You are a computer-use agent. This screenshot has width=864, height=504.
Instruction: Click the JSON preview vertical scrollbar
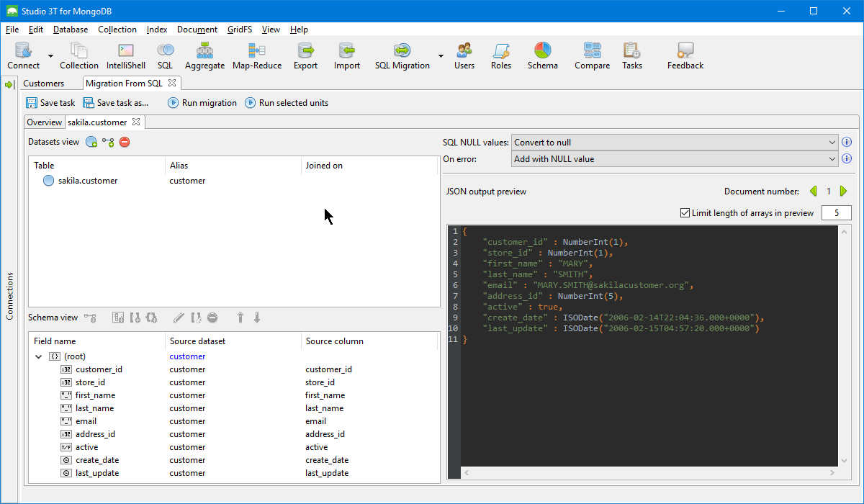click(844, 345)
